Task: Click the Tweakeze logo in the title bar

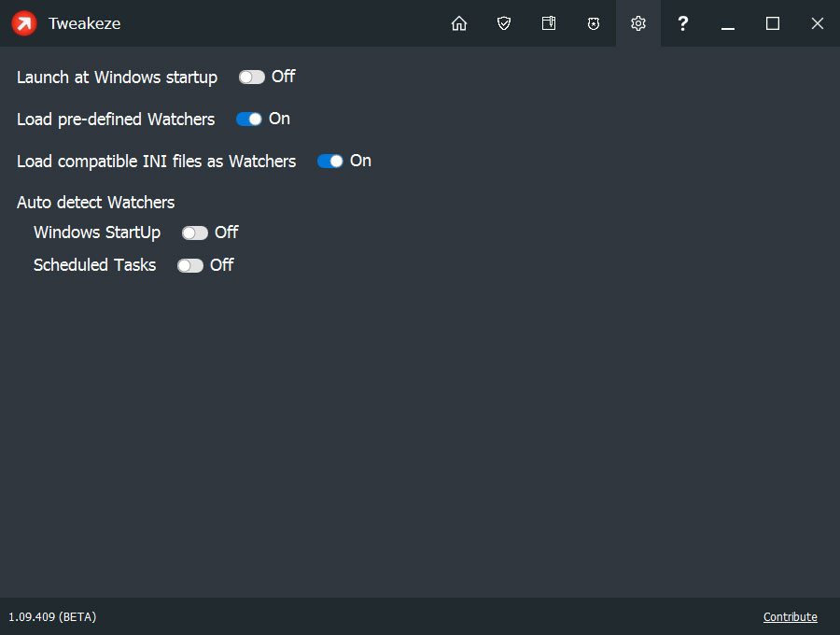Action: click(x=22, y=23)
